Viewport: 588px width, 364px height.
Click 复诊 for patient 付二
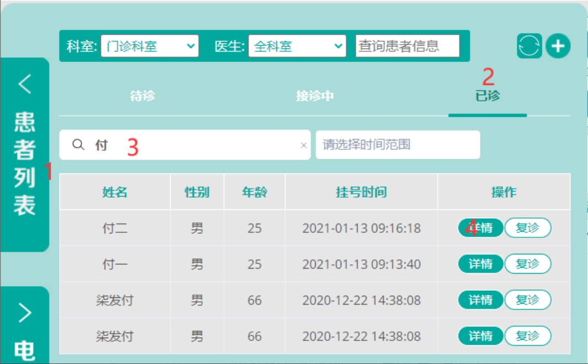(x=527, y=227)
